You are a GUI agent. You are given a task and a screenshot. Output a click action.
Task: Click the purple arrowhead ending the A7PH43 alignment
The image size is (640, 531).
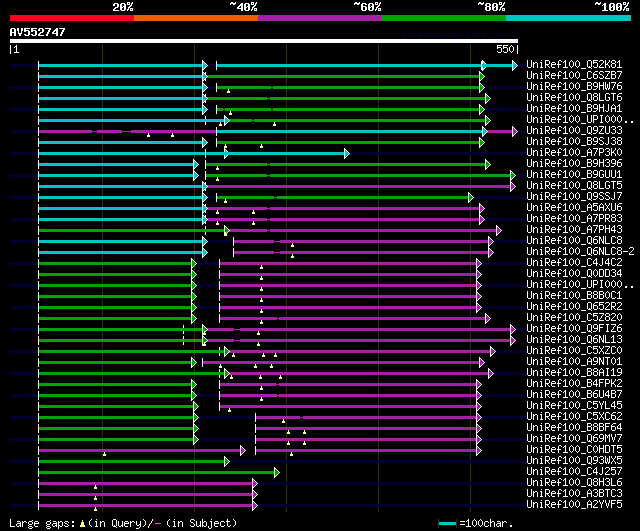pos(498,231)
